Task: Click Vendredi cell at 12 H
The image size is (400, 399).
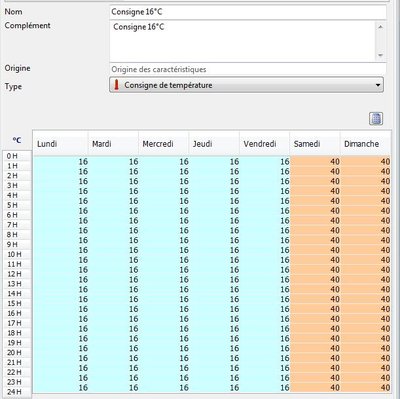Action: (x=265, y=280)
